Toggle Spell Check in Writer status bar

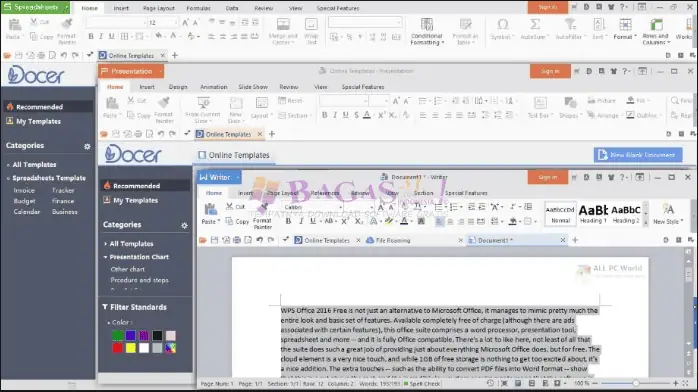[x=422, y=384]
